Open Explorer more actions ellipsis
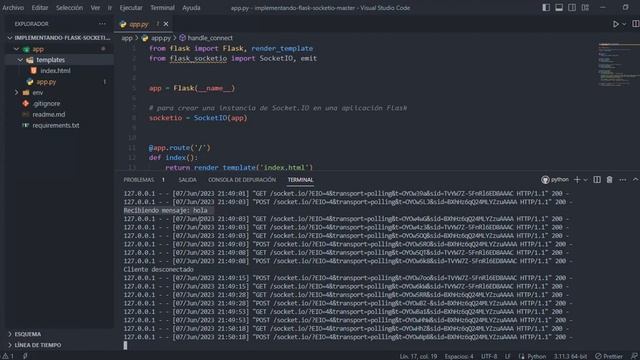 coord(102,24)
